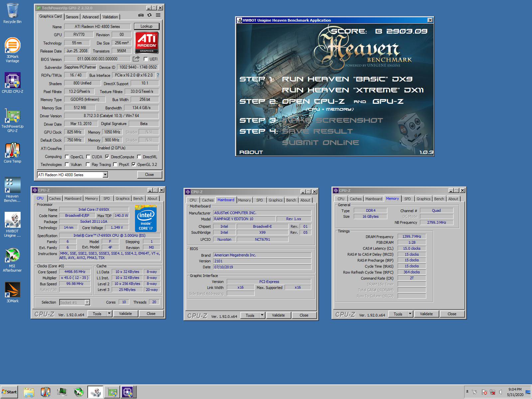The width and height of the screenshot is (532, 399).
Task: Click GPU-Z screenshot camera icon
Action: [x=141, y=15]
